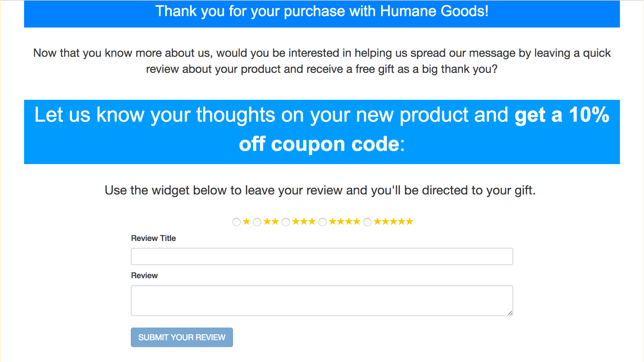Click the two gold stars icon
This screenshot has width=644, height=362.
[x=271, y=222]
